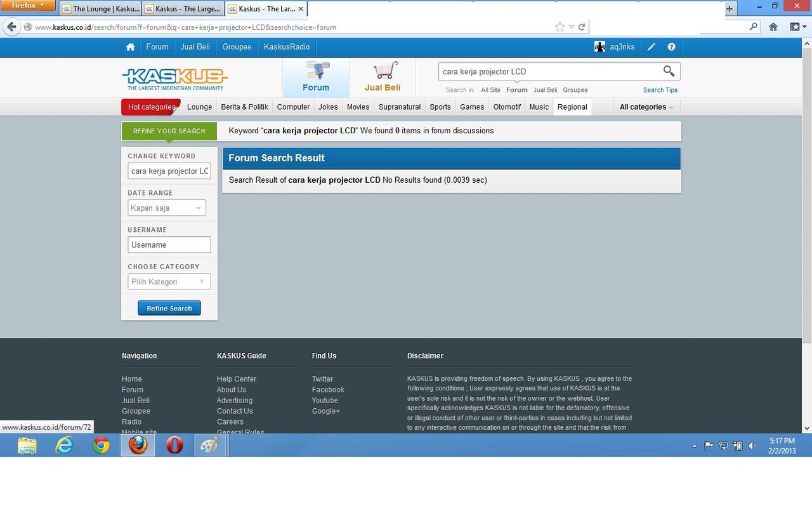Open a new tab with the plus button

pos(730,9)
